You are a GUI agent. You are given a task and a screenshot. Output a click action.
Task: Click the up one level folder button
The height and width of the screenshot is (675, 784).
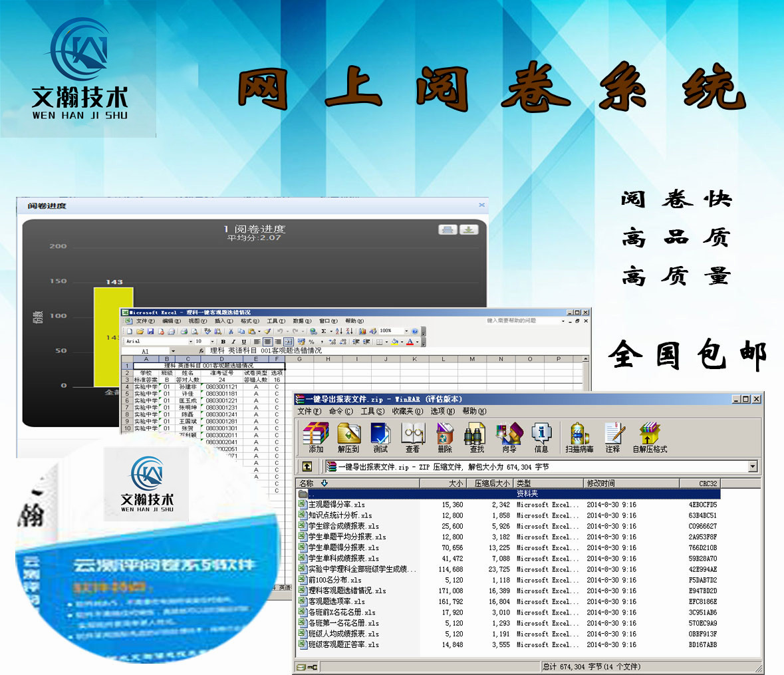[x=307, y=467]
